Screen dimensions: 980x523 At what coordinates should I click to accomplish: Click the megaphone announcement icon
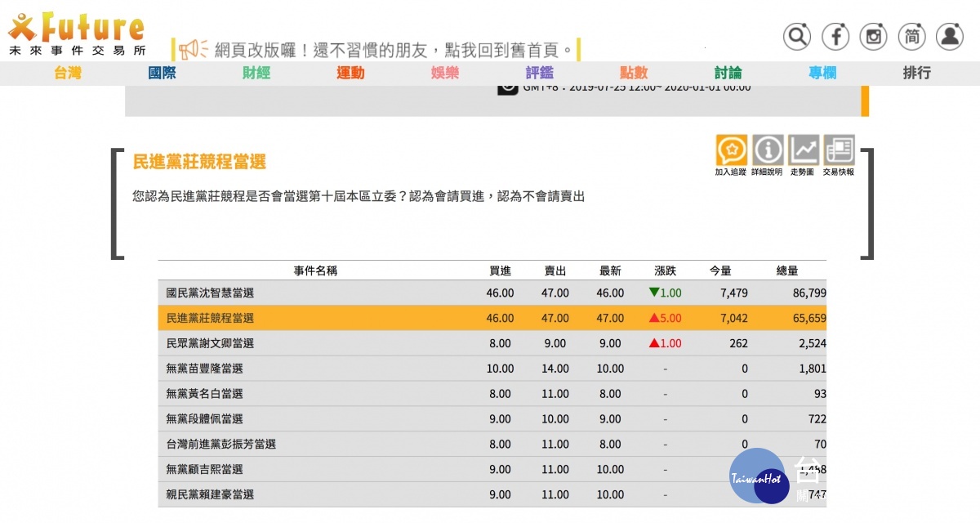(x=194, y=49)
